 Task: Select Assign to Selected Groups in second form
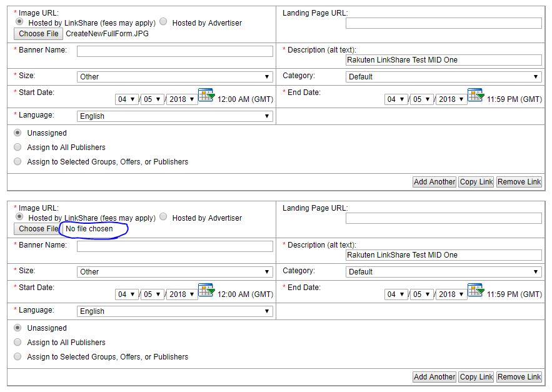(x=18, y=357)
